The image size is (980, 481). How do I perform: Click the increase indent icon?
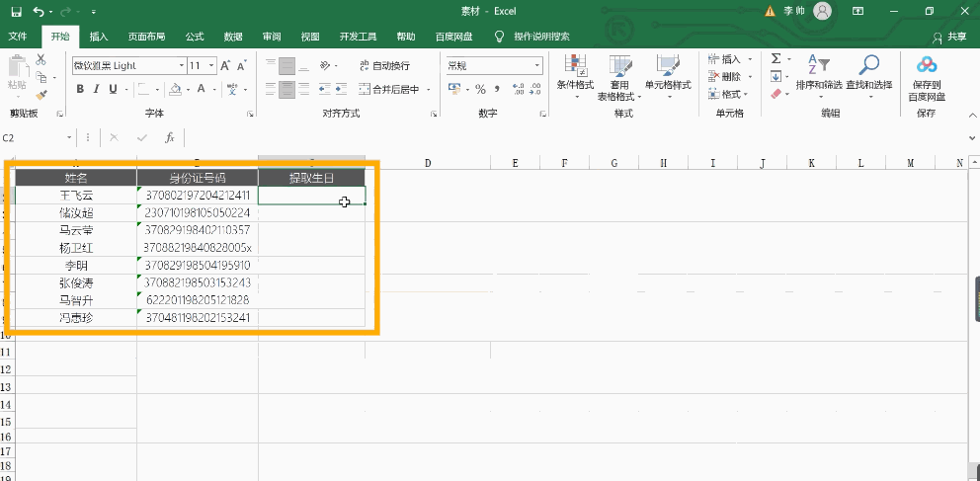pos(341,89)
